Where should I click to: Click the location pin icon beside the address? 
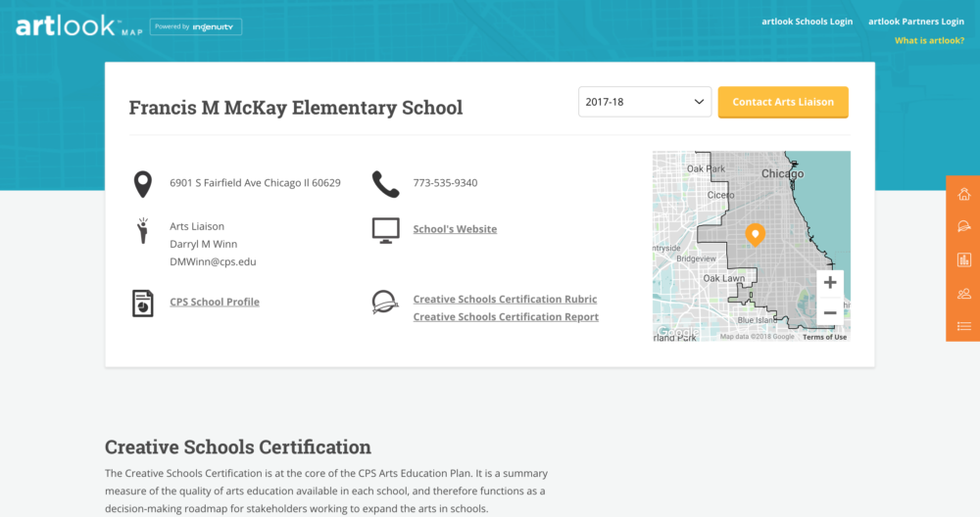click(x=143, y=184)
